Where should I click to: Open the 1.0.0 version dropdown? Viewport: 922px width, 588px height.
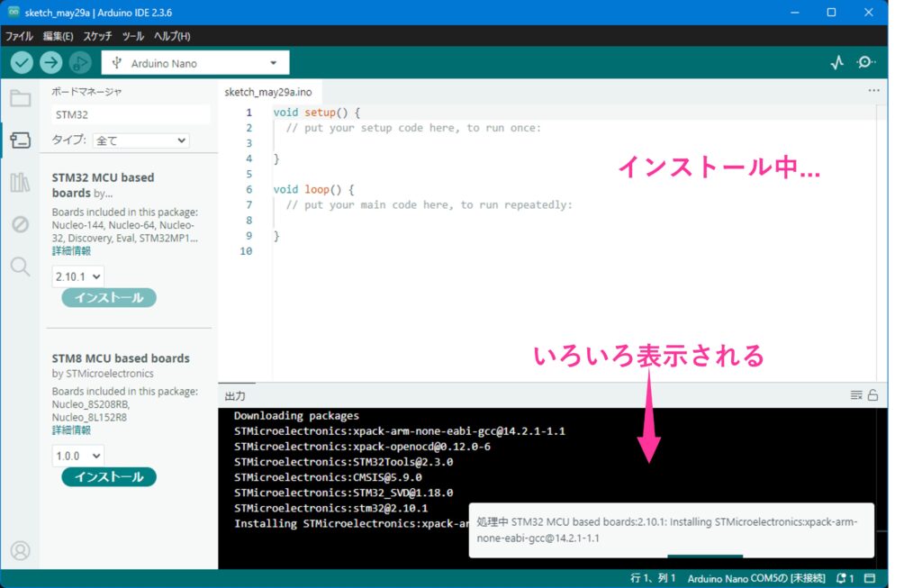pos(77,456)
